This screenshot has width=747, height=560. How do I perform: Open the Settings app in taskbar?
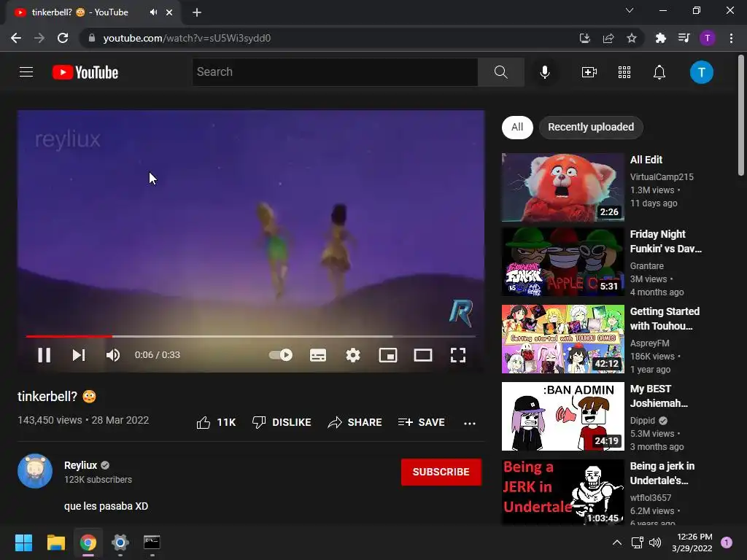(120, 542)
